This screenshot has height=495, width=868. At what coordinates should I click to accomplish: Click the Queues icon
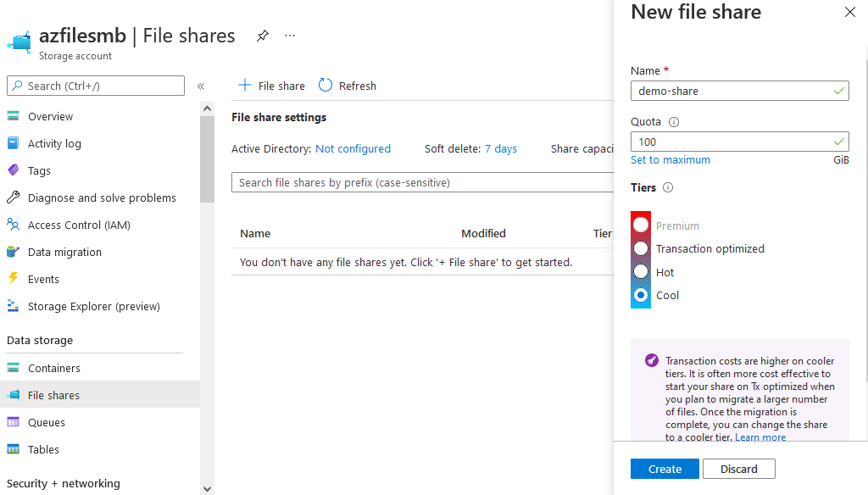click(x=14, y=422)
